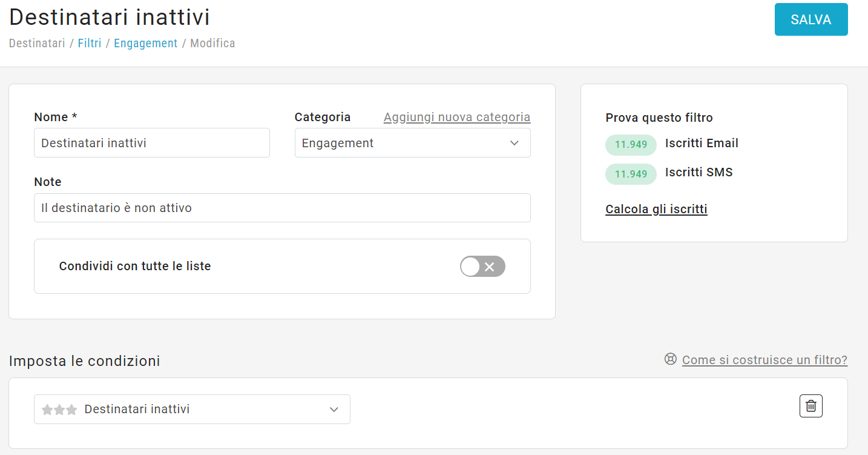This screenshot has width=868, height=455.
Task: Toggle Condividi con tutte le liste switch
Action: click(x=482, y=267)
